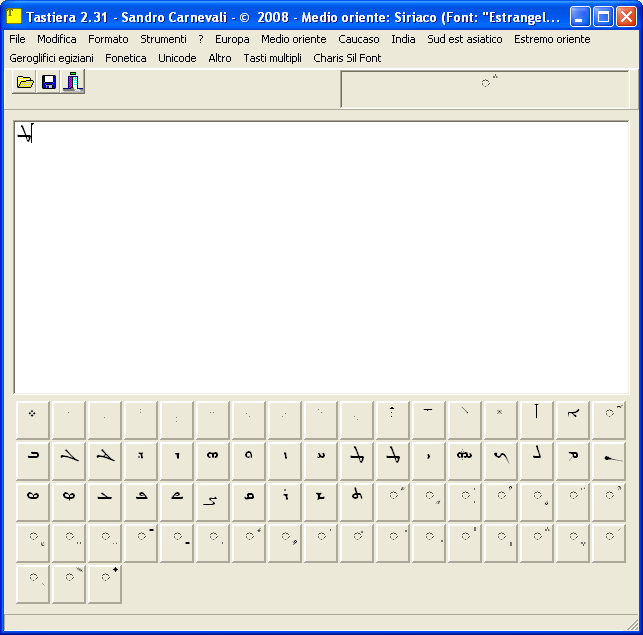Viewport: 643px width, 635px height.
Task: Insert the Syriac letter Waw
Action: pos(249,461)
